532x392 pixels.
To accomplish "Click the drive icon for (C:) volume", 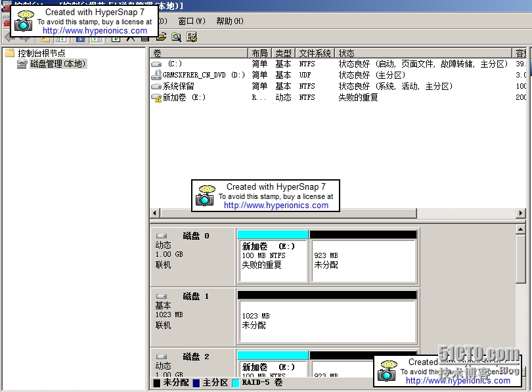I will click(x=156, y=64).
